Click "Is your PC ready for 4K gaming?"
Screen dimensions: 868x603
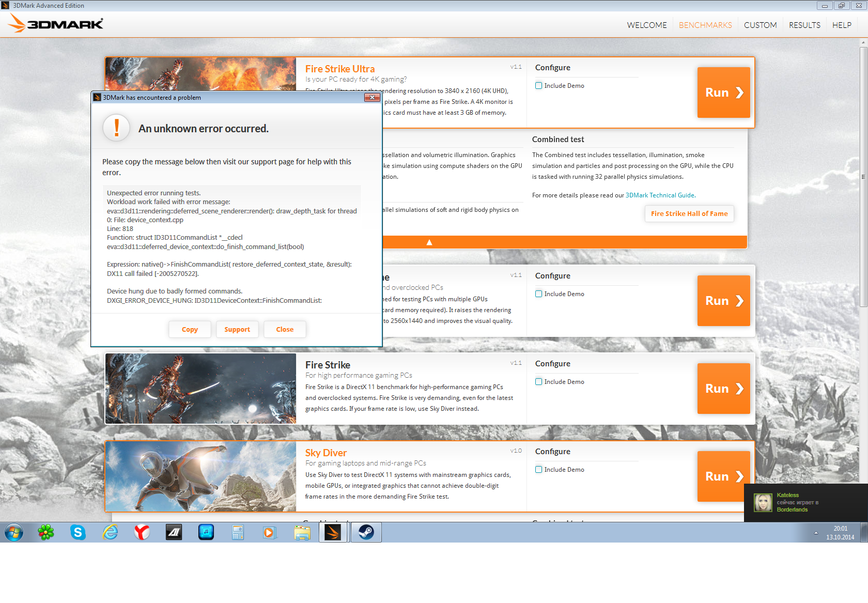356,80
